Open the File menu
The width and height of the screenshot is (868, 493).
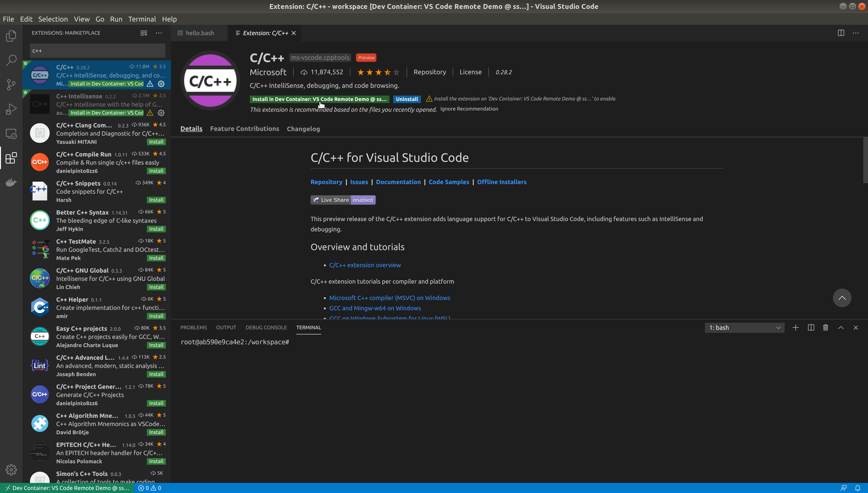[x=8, y=19]
